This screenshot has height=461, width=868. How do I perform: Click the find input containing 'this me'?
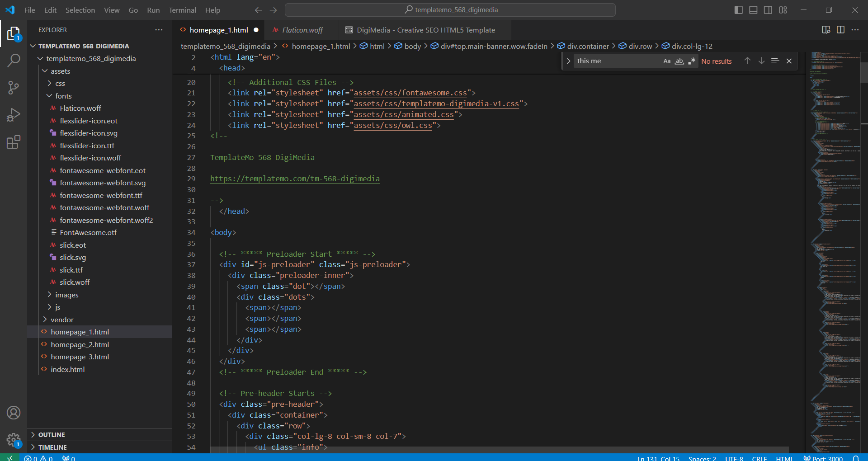point(617,61)
